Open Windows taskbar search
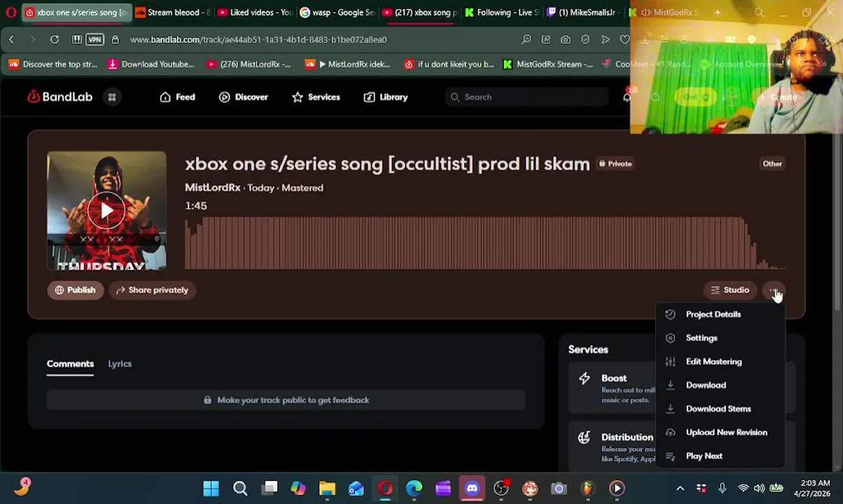This screenshot has height=504, width=843. (240, 489)
